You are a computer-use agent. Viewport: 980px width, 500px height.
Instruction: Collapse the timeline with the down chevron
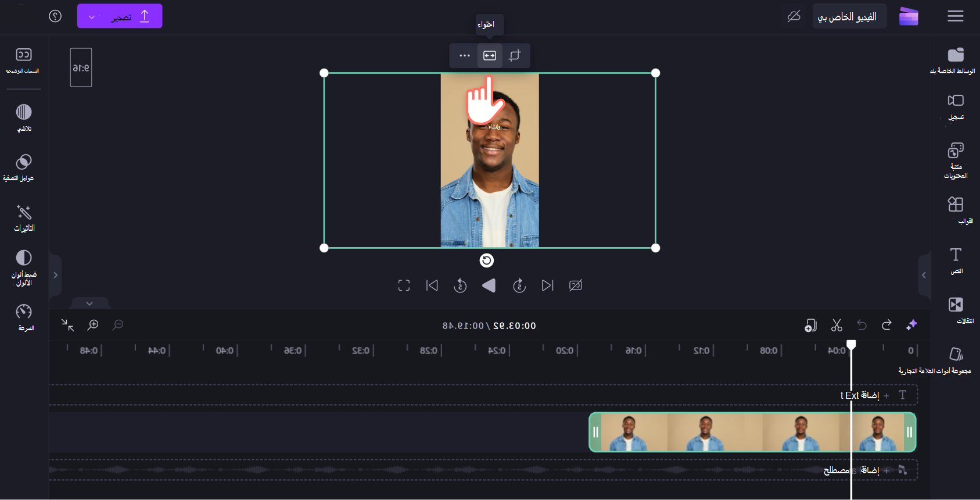[x=89, y=303]
